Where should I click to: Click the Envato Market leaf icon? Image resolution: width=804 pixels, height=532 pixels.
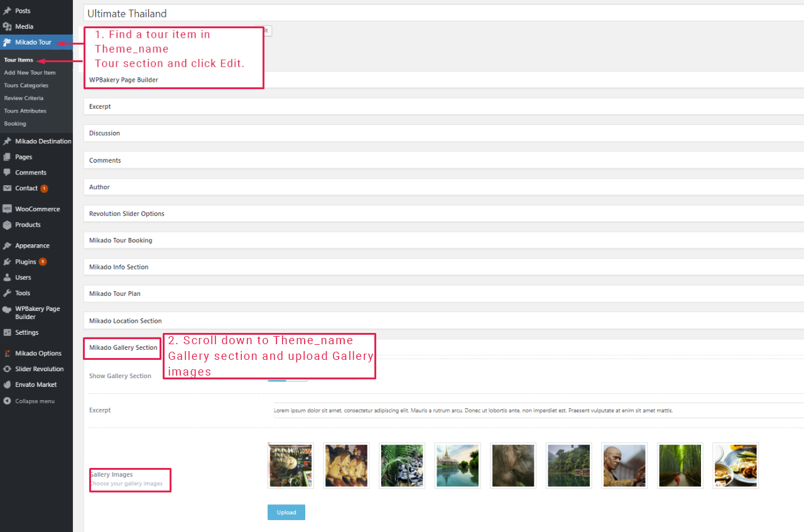[7, 385]
